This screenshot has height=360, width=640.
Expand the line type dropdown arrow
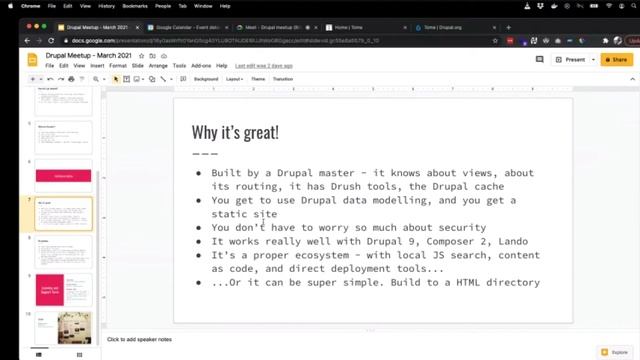pos(171,79)
